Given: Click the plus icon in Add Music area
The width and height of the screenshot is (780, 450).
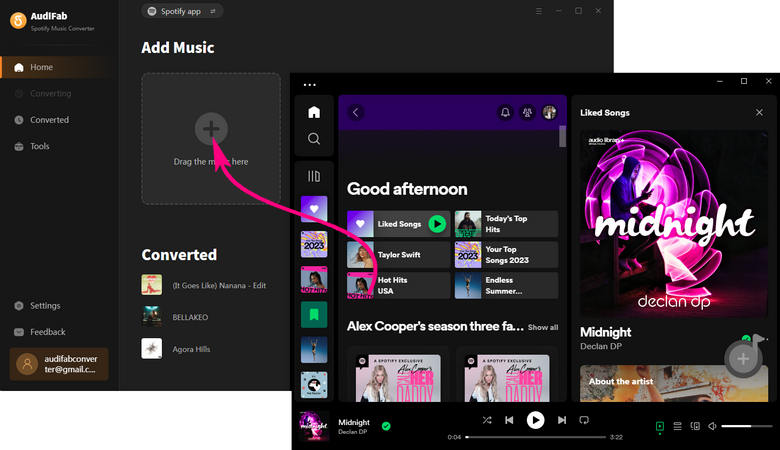Looking at the screenshot, I should click(x=211, y=129).
